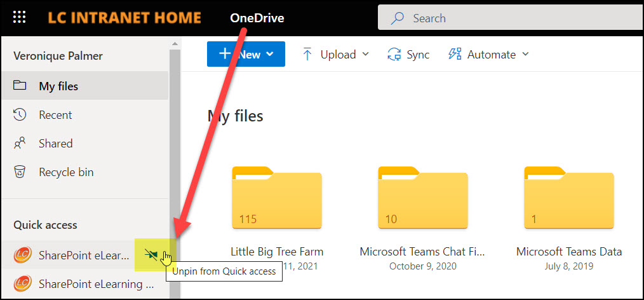The image size is (644, 300).
Task: Click the first SharePoint eLearning site logo
Action: point(23,256)
